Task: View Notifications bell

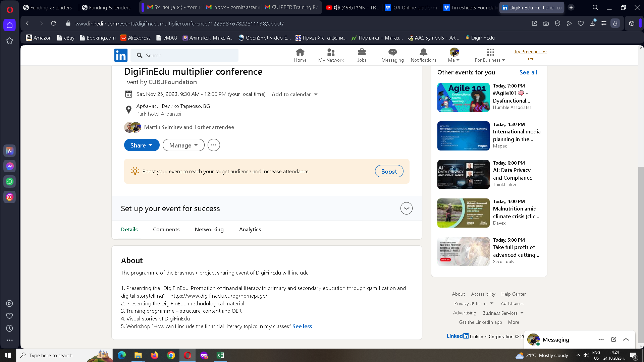Action: pos(423,55)
